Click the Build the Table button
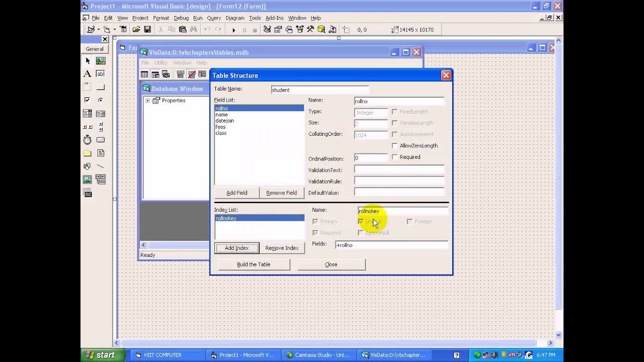 (254, 264)
